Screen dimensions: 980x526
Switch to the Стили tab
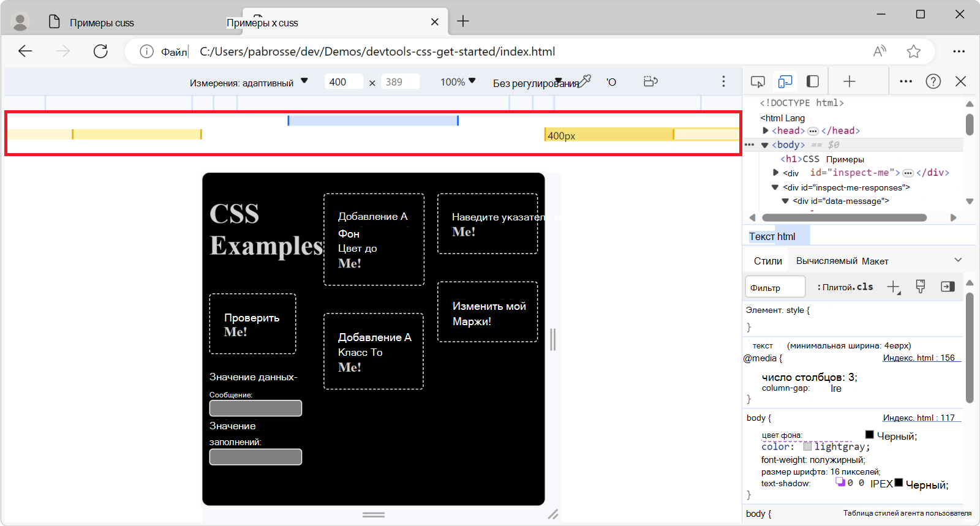(x=767, y=261)
